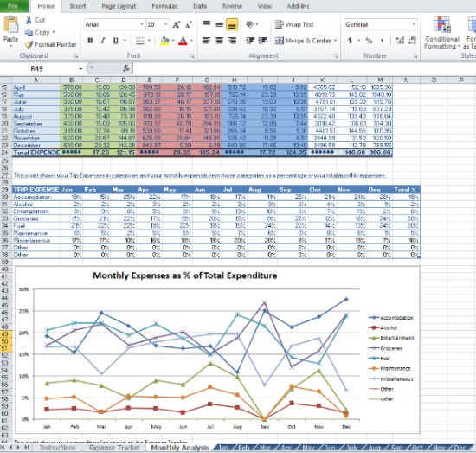Apply accounting dollar number format

(350, 41)
